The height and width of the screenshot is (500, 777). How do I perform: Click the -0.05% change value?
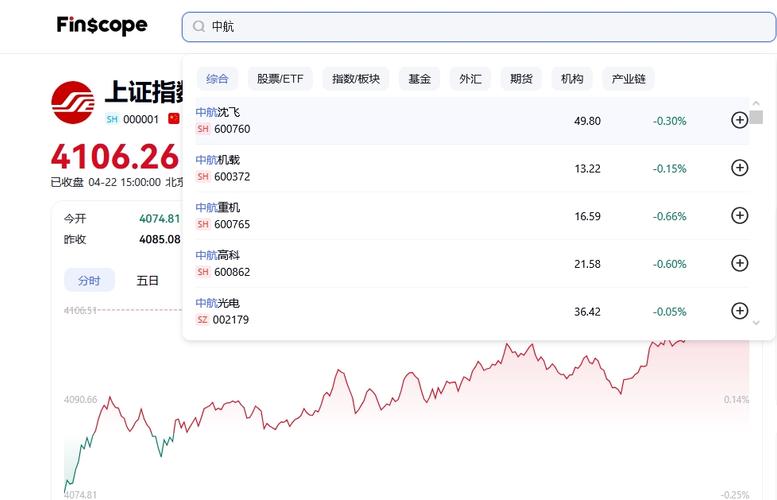point(669,312)
